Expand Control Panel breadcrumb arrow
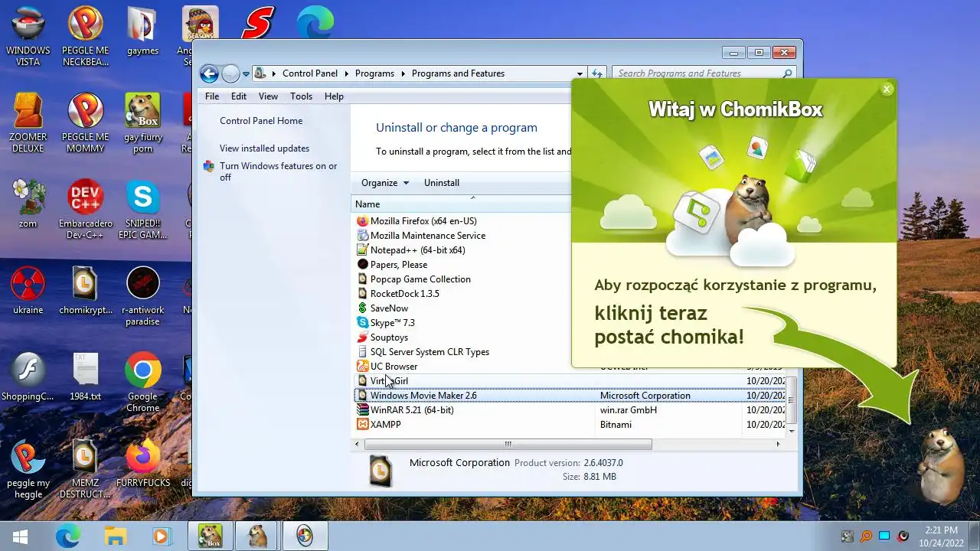 pos(346,73)
